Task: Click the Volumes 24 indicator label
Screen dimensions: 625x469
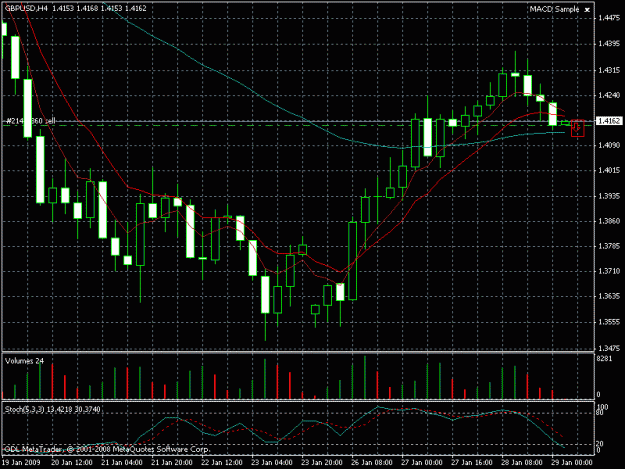Action: 24,361
